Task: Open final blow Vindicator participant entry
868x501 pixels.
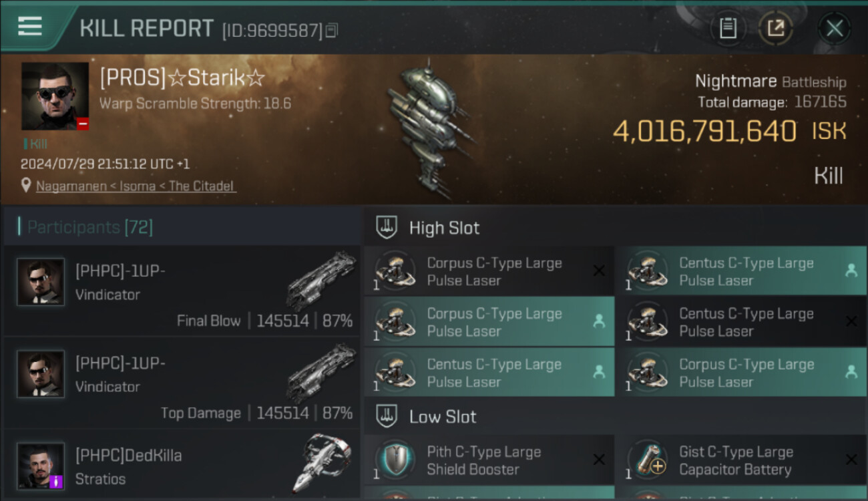Action: (182, 291)
